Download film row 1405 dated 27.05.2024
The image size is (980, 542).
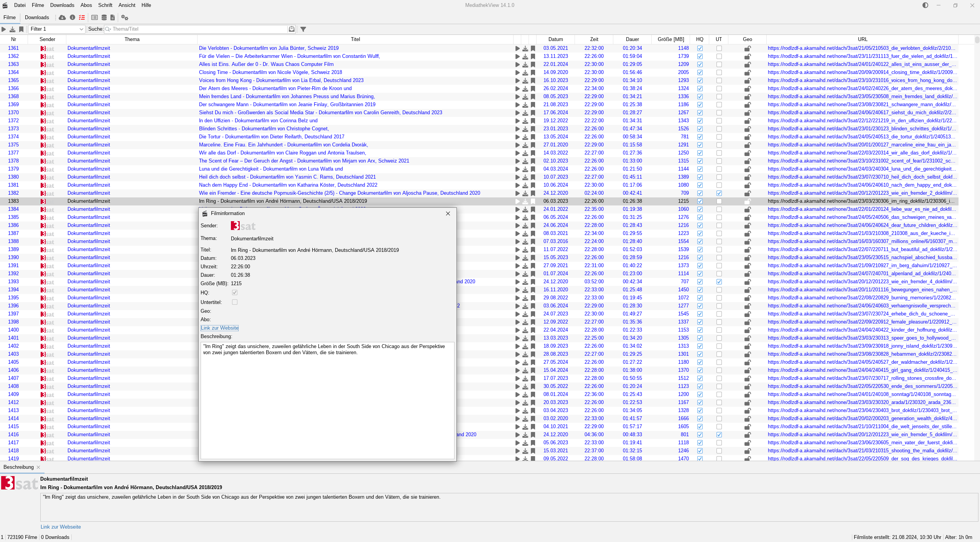pyautogui.click(x=525, y=362)
